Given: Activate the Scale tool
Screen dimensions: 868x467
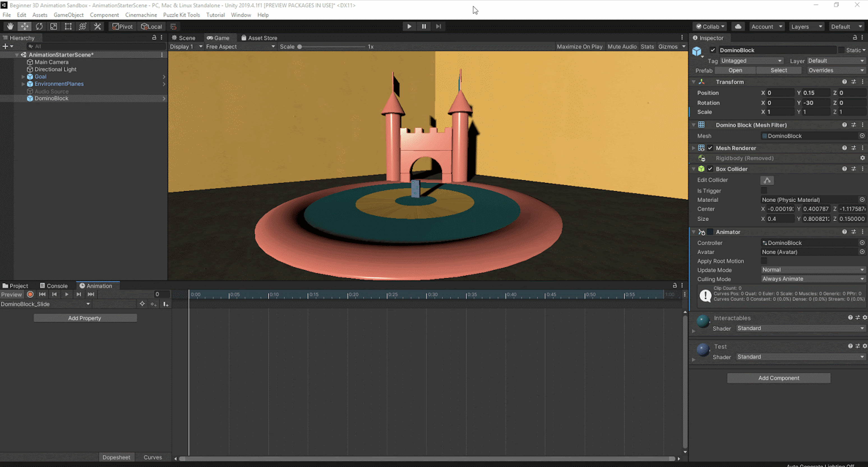Looking at the screenshot, I should click(x=54, y=26).
